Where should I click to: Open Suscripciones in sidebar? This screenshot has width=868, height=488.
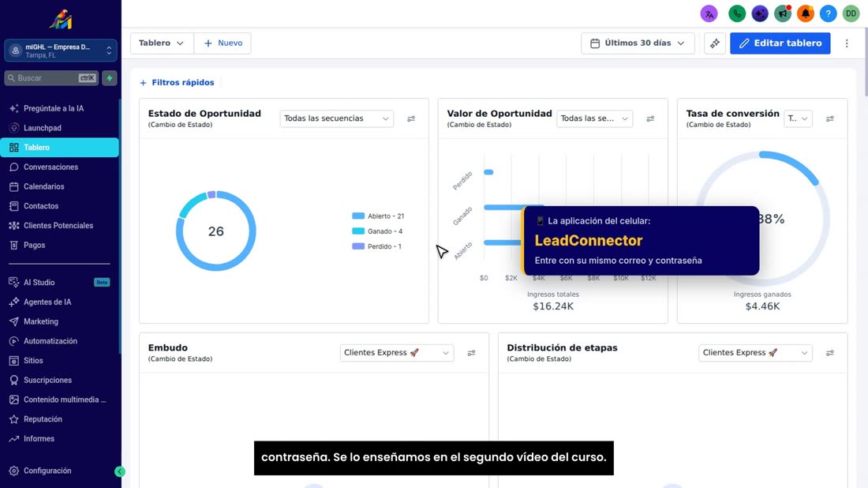[x=60, y=380]
